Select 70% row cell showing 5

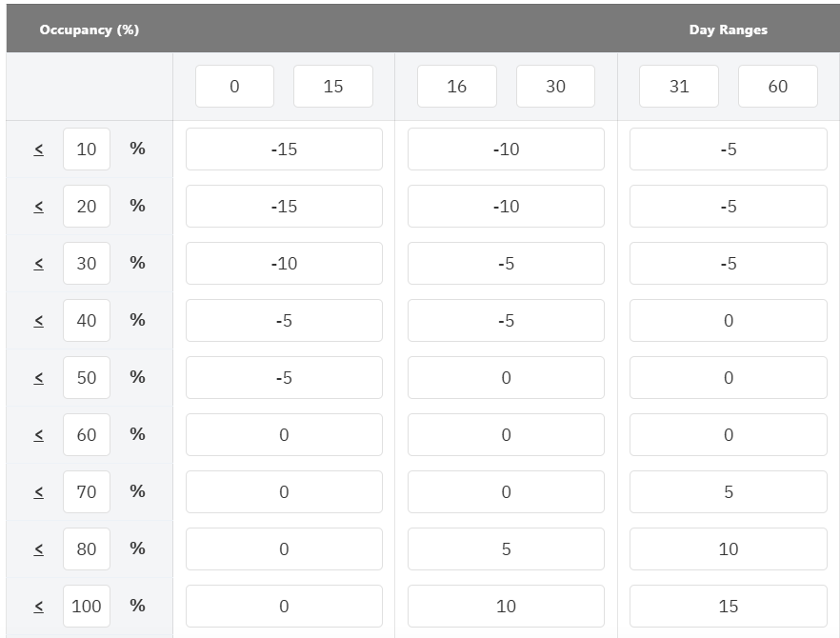[x=729, y=492]
